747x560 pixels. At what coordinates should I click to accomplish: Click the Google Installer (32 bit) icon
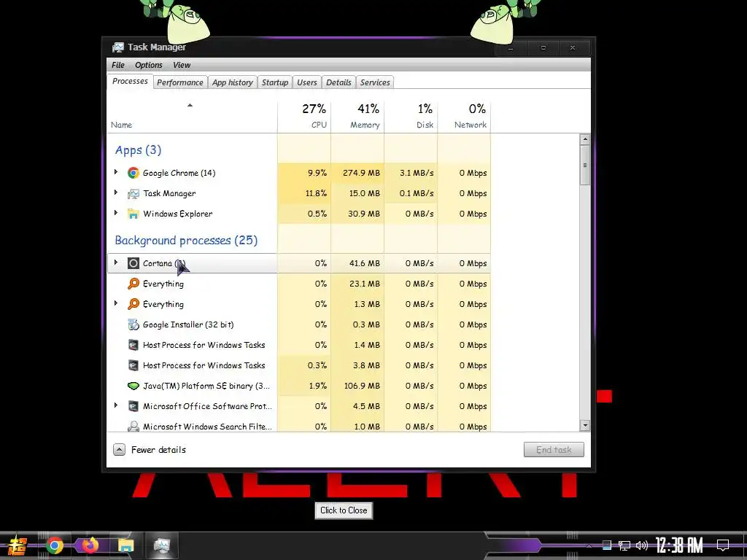(x=133, y=324)
